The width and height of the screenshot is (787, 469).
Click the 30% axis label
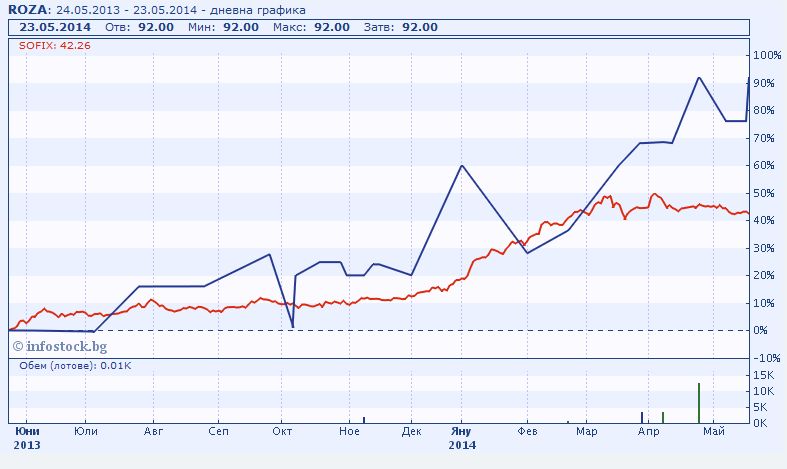coord(764,248)
